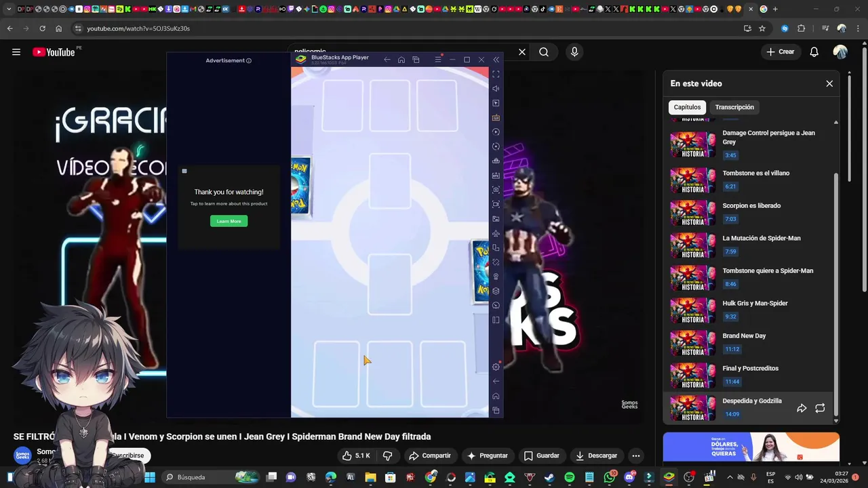The width and height of the screenshot is (868, 488).
Task: Loop the 'Despedida y Godzilla' chapter
Action: coord(820,408)
